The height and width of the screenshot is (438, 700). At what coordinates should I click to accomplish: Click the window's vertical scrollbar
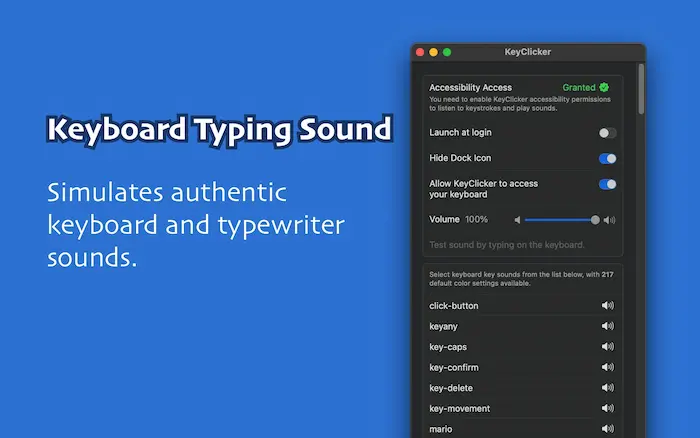[641, 90]
